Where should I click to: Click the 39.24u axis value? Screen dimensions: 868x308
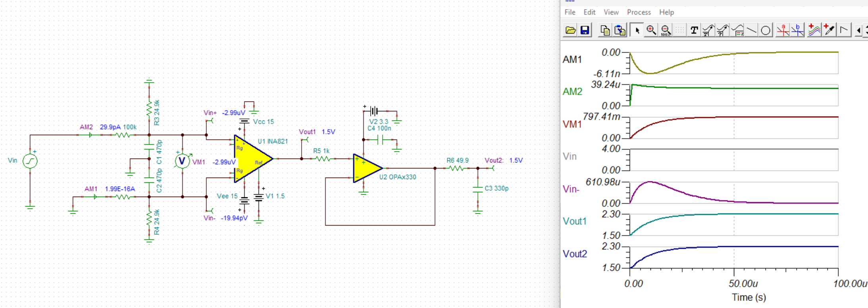pos(606,84)
